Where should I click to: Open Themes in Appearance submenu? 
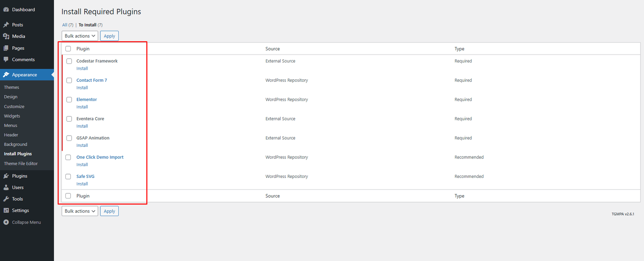pyautogui.click(x=11, y=87)
